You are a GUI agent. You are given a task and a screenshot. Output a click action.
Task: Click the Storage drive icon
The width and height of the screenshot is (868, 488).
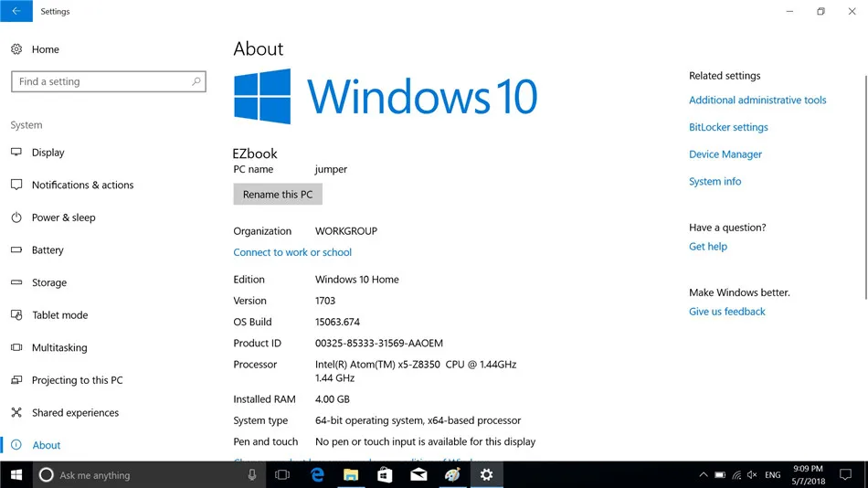pyautogui.click(x=16, y=282)
